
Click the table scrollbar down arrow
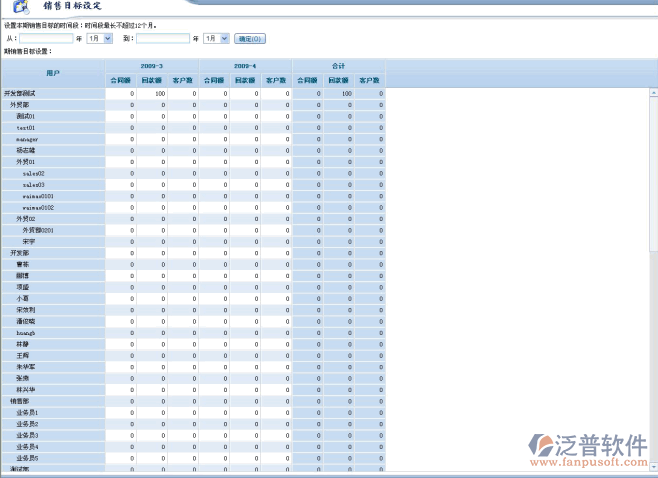click(654, 466)
